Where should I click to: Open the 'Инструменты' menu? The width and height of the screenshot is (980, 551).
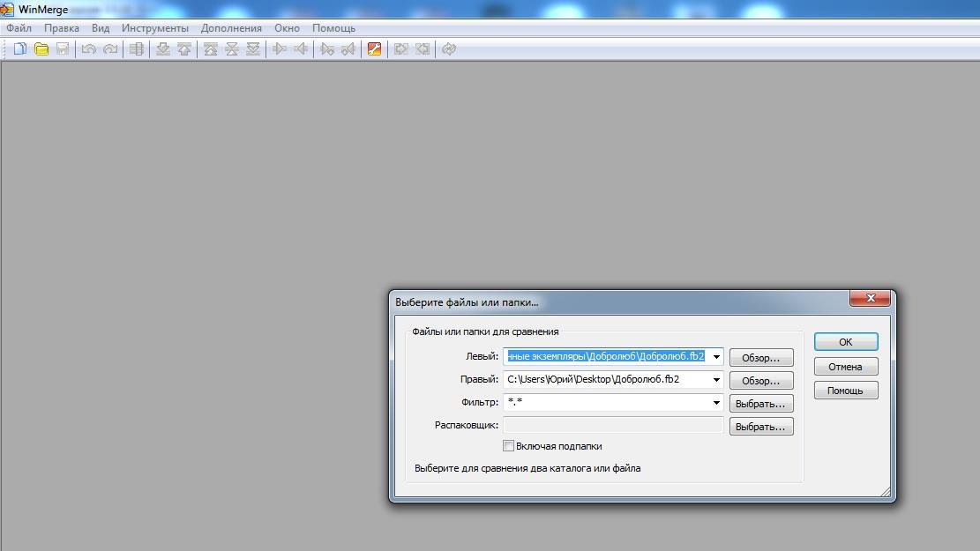pos(155,28)
